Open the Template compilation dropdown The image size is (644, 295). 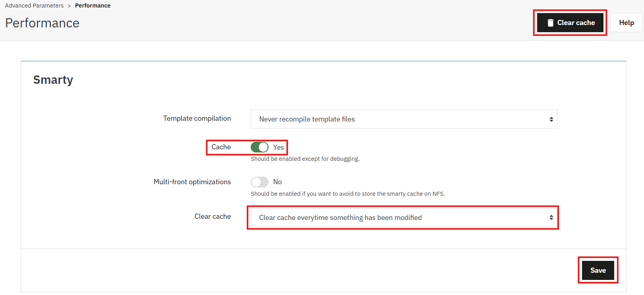(x=403, y=119)
